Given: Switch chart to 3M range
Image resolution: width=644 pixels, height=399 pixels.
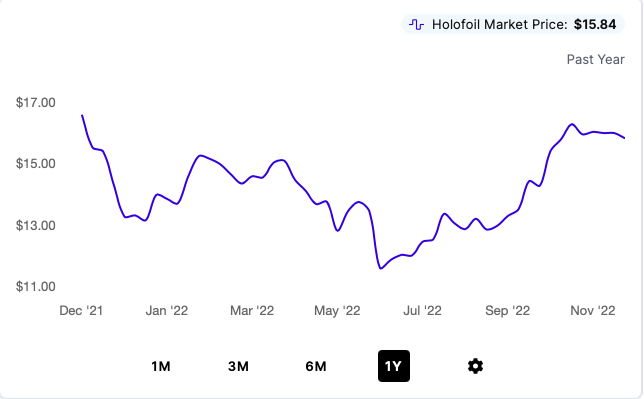Looking at the screenshot, I should [238, 366].
